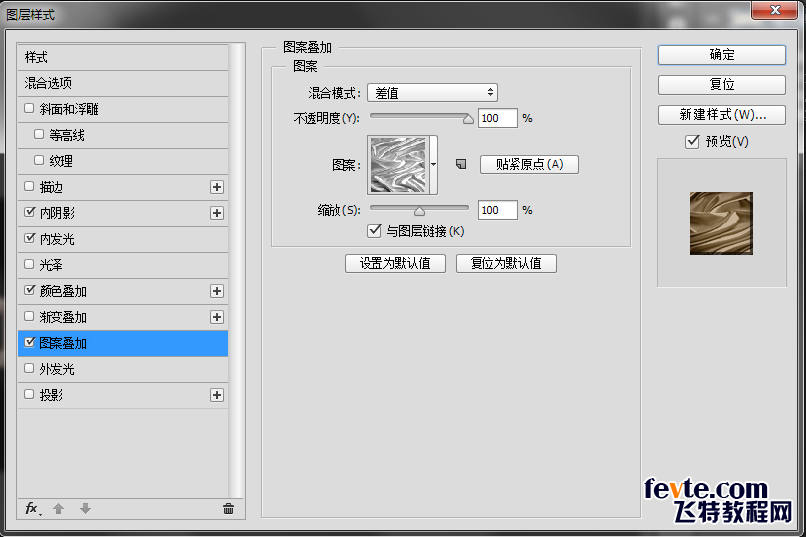The width and height of the screenshot is (806, 537).
Task: Add another 投影 with its plus icon
Action: tap(217, 395)
